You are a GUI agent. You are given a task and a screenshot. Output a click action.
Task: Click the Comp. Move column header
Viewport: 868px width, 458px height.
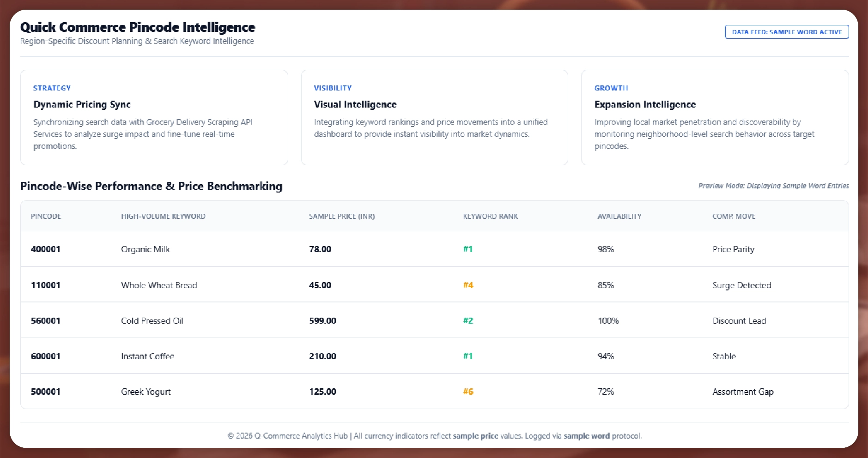pos(734,216)
